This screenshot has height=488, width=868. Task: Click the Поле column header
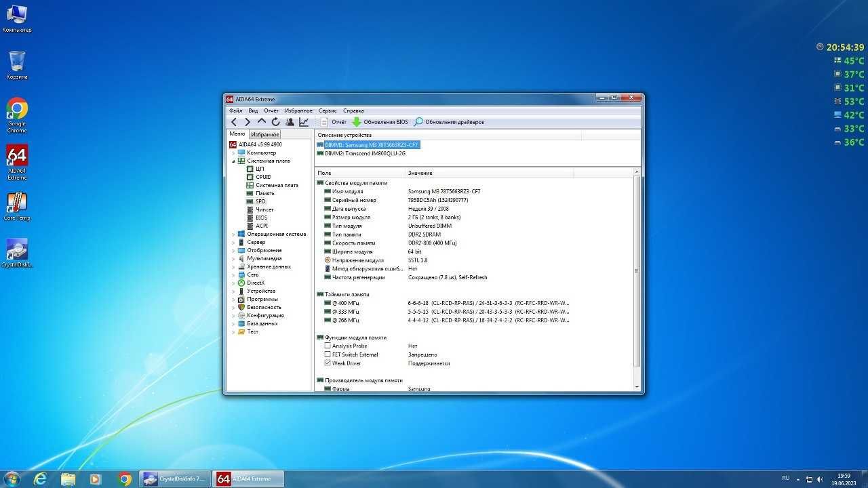click(359, 173)
